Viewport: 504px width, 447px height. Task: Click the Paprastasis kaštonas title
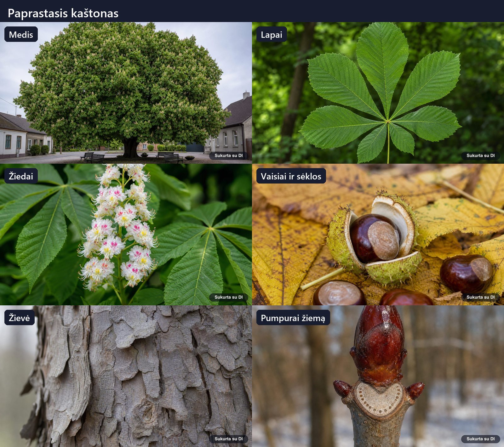[63, 13]
